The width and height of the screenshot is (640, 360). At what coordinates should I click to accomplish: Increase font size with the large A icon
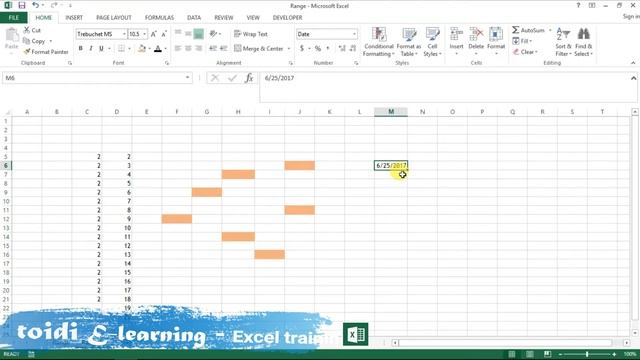153,34
